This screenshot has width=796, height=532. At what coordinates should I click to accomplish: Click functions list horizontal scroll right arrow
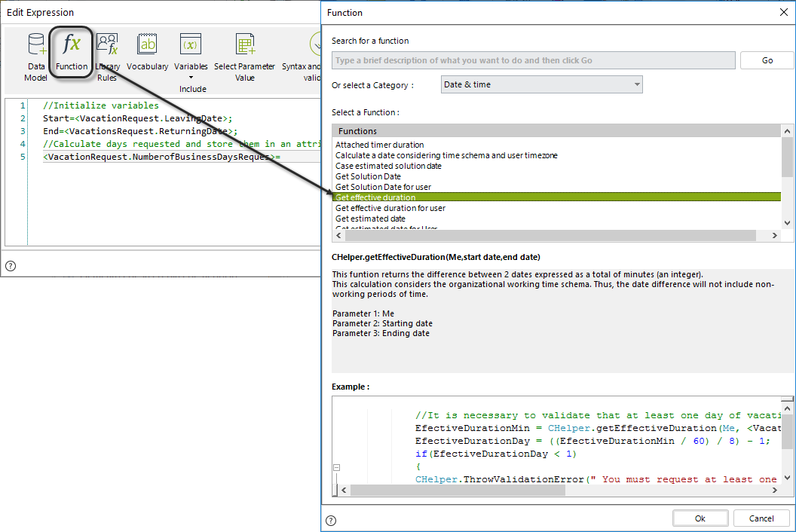[775, 236]
